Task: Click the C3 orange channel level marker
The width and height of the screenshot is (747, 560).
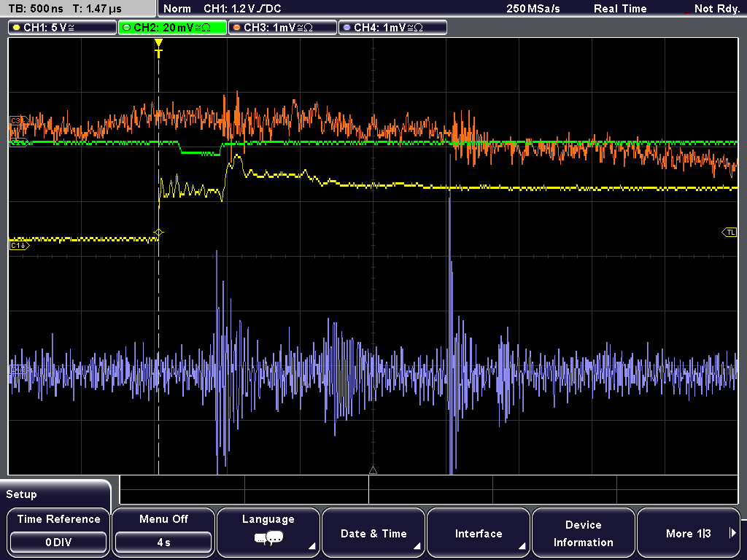Action: pyautogui.click(x=20, y=120)
